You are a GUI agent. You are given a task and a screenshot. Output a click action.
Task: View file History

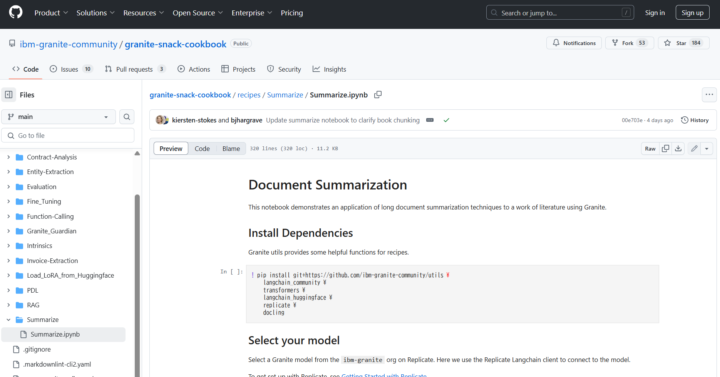click(x=695, y=120)
